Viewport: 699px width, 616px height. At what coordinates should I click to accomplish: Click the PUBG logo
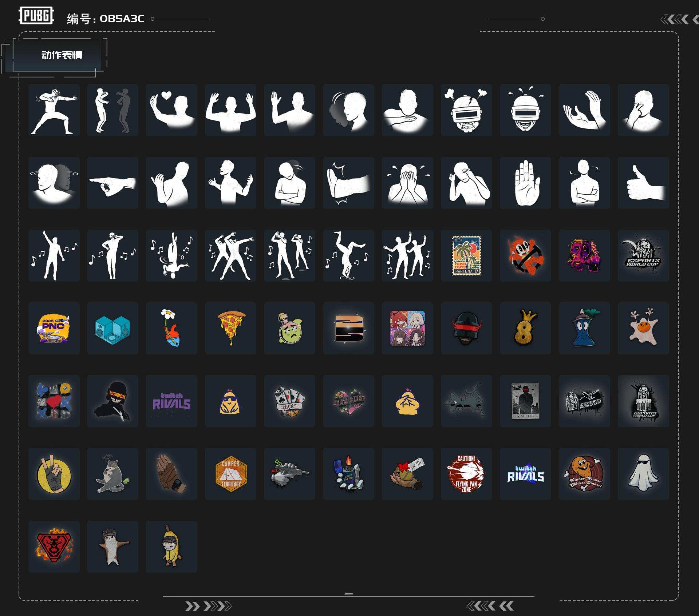(36, 16)
